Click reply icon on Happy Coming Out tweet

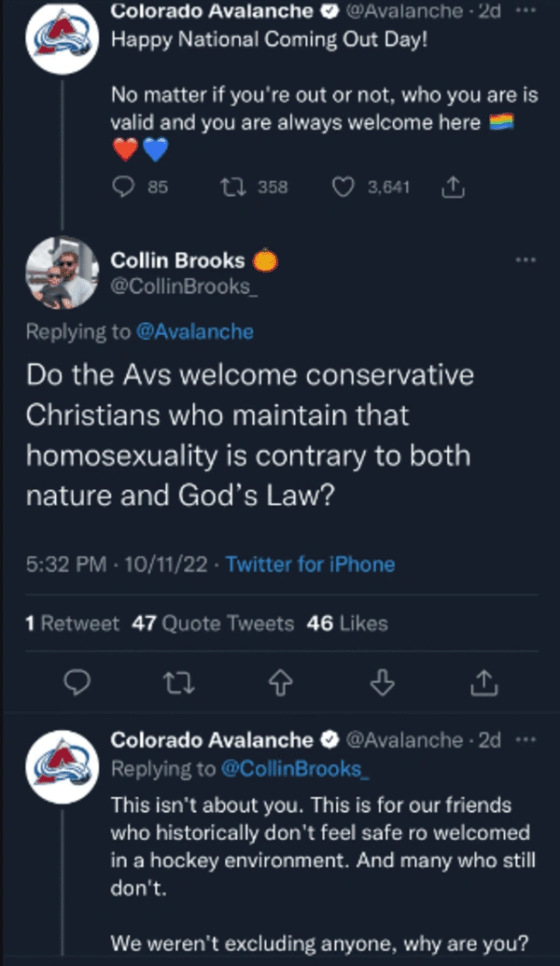click(124, 188)
